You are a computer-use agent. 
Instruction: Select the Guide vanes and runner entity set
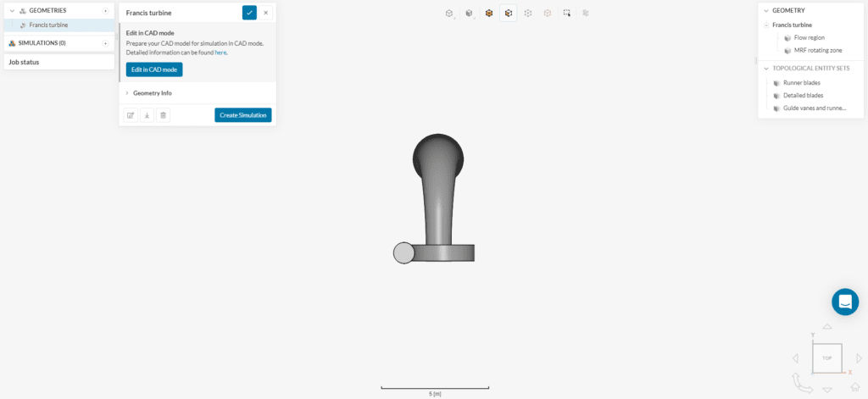coord(815,108)
